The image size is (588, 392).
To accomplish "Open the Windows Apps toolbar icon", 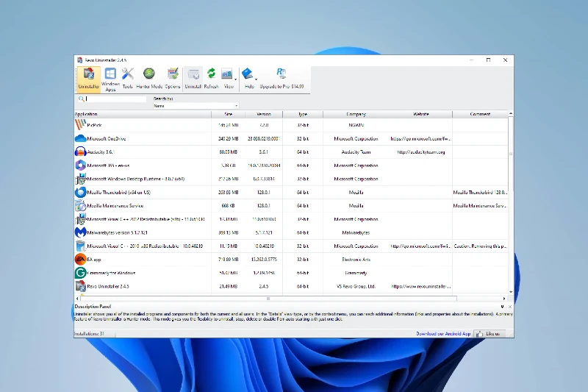I will 110,79.
